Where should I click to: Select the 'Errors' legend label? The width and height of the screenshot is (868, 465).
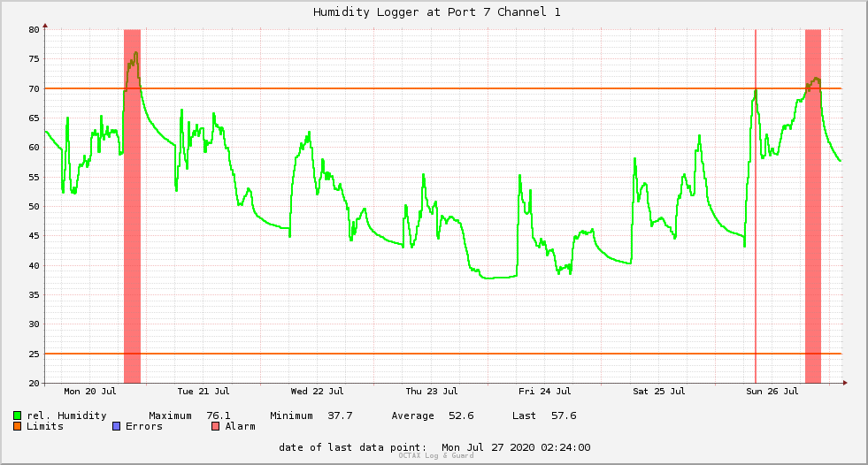[144, 426]
